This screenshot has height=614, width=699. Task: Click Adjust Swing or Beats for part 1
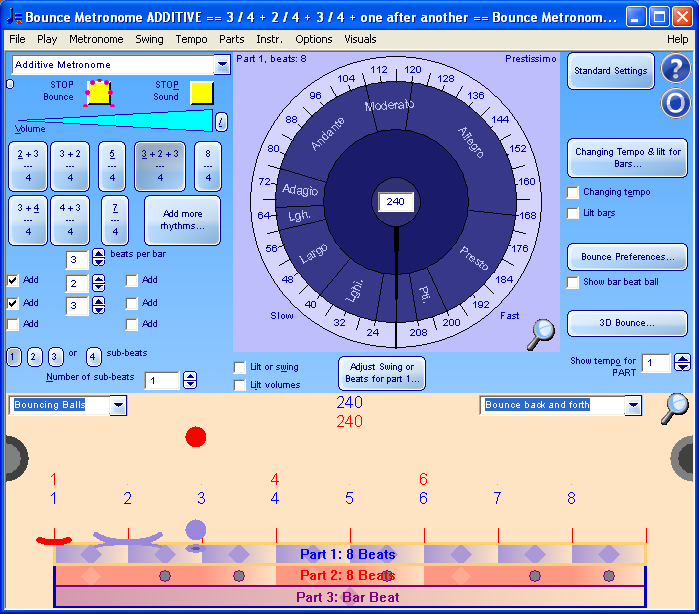(x=382, y=373)
